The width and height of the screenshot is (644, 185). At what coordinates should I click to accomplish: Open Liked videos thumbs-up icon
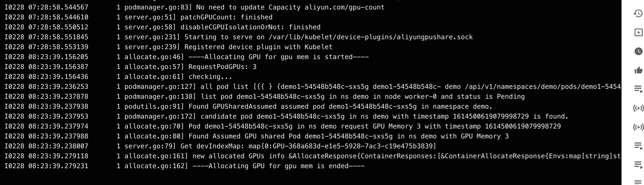coord(638,70)
